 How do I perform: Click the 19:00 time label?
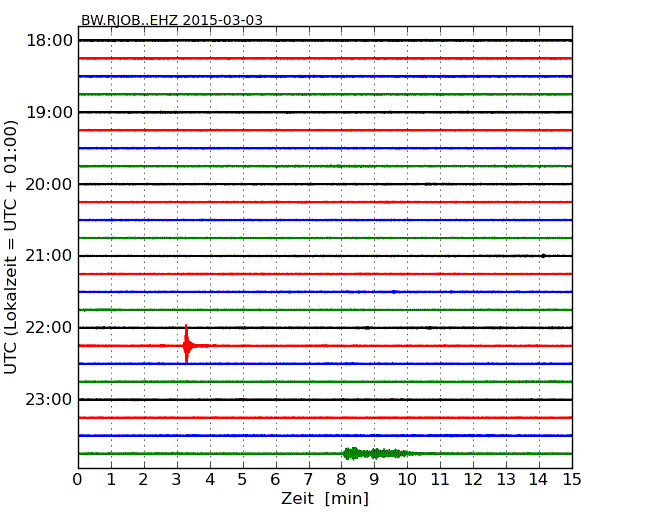tap(50, 112)
